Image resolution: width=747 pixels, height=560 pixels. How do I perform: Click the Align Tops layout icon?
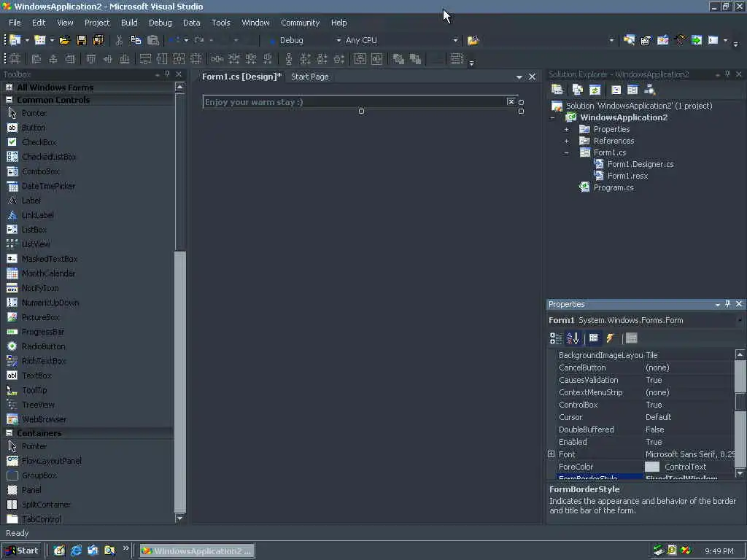91,59
